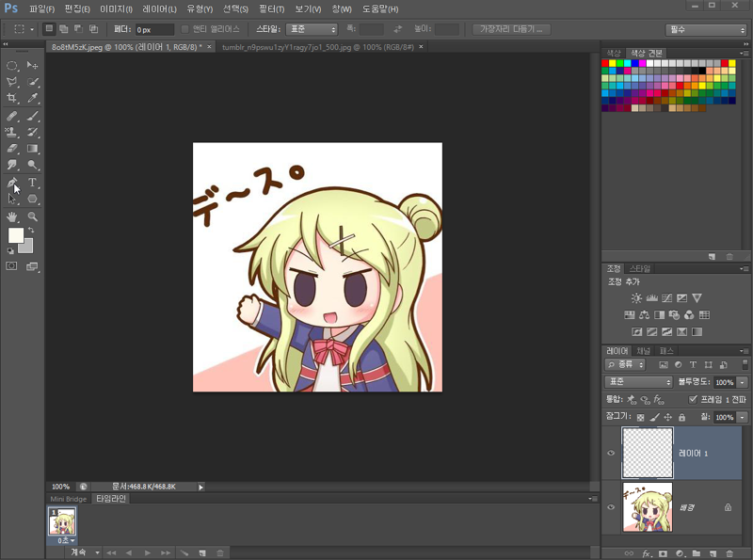Viewport: 753px width, 560px height.
Task: Select the Horizontal Type tool
Action: pyautogui.click(x=32, y=183)
